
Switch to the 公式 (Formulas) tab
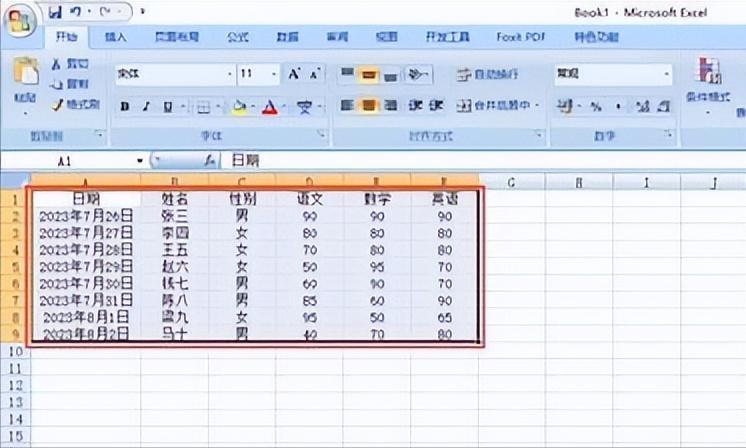pos(237,37)
